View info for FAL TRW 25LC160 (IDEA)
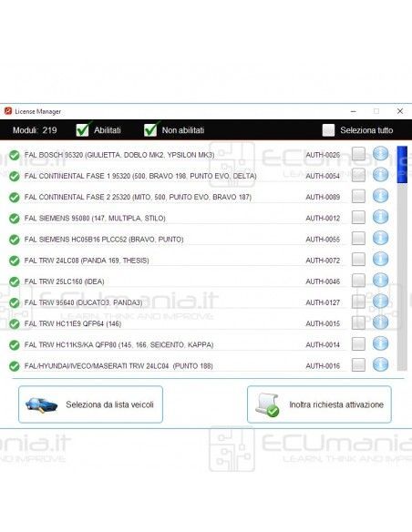Screen dimensions: 412x532 click(380, 281)
